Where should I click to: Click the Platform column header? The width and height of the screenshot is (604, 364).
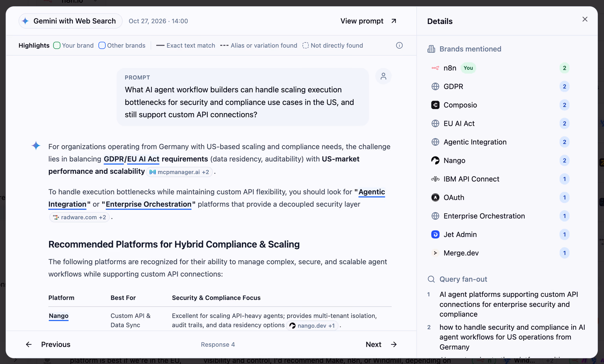pyautogui.click(x=61, y=298)
